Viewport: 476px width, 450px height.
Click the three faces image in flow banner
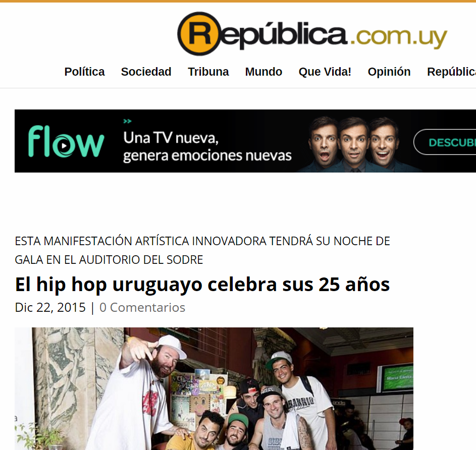pyautogui.click(x=354, y=143)
